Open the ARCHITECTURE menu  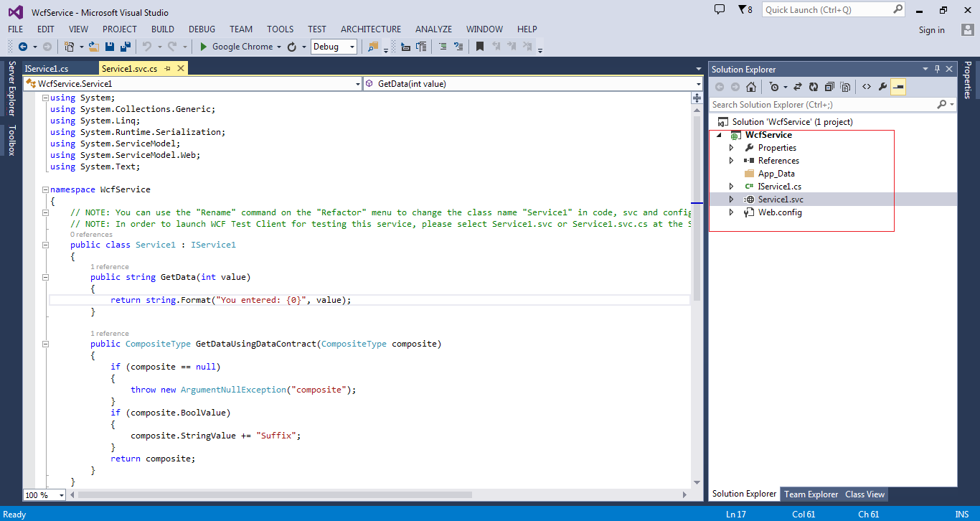(x=371, y=29)
